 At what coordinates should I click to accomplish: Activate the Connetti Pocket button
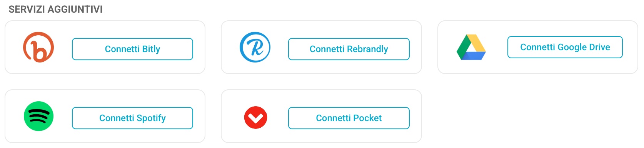click(x=349, y=118)
